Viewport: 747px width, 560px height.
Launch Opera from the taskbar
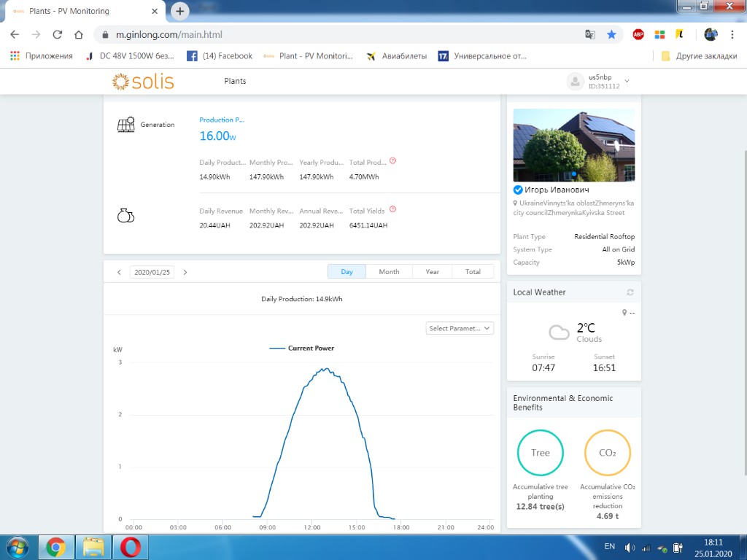tap(133, 546)
